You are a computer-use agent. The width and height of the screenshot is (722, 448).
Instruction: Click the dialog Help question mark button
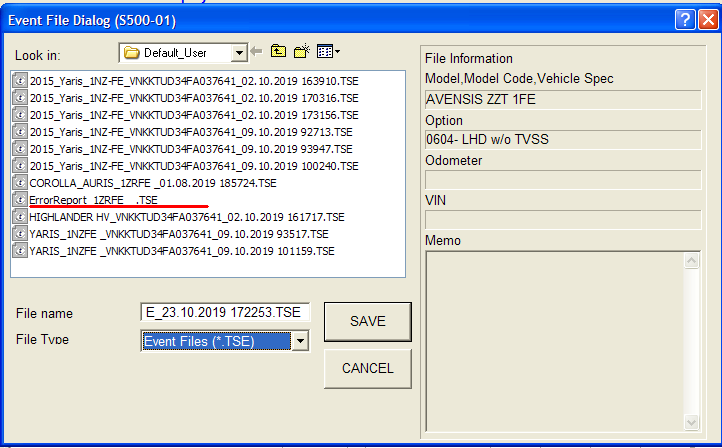[684, 18]
